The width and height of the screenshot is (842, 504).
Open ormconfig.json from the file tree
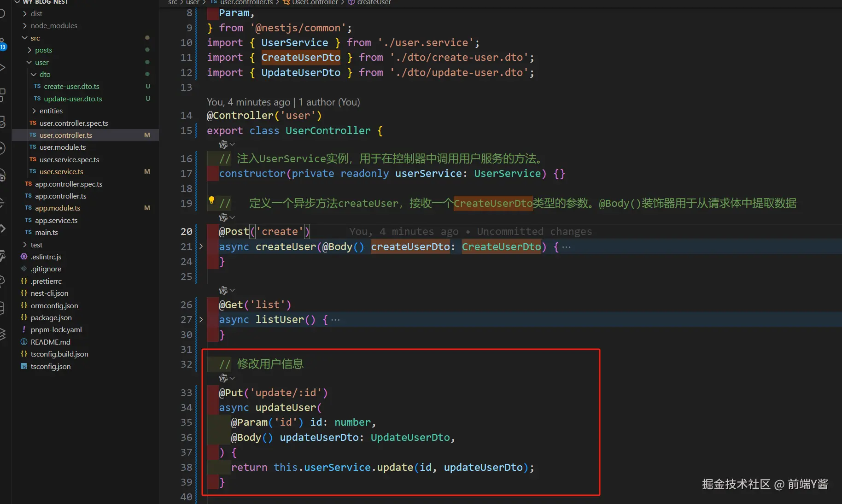click(54, 305)
